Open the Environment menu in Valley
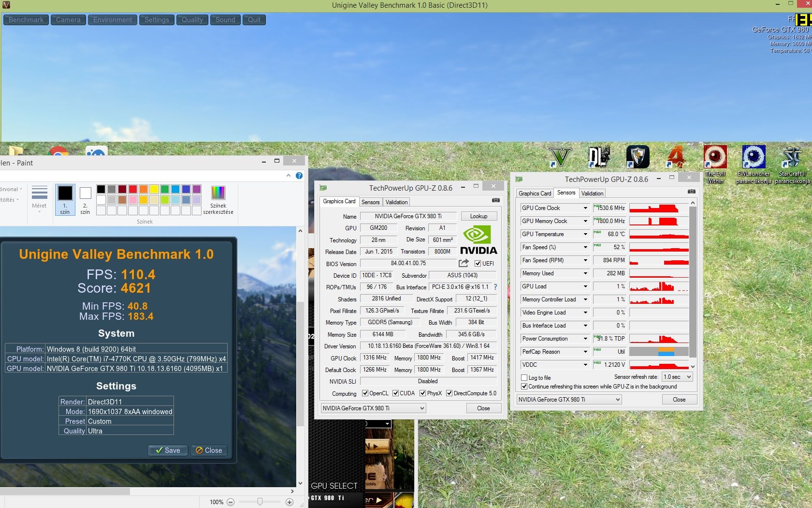This screenshot has height=508, width=812. pos(113,20)
